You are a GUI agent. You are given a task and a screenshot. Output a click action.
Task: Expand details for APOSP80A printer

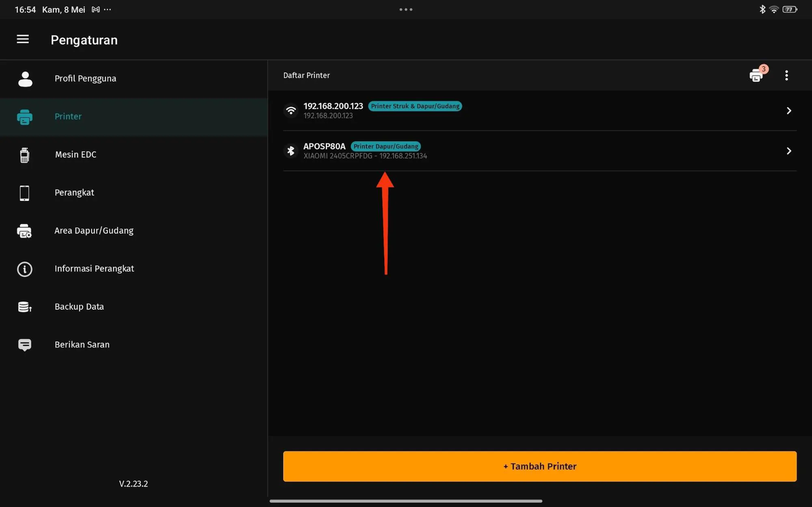pos(789,151)
